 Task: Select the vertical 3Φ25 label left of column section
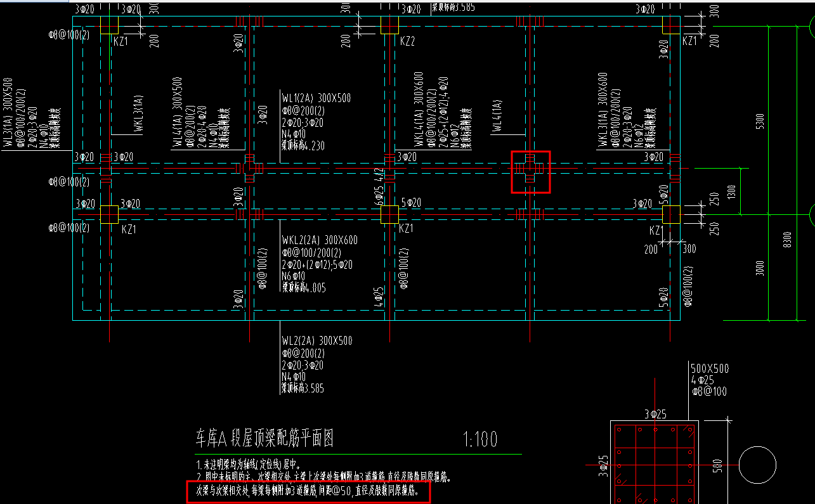(x=603, y=465)
